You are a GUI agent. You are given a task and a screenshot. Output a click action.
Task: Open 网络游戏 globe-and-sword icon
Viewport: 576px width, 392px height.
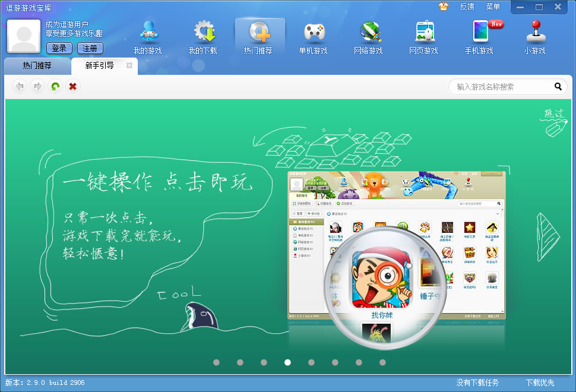click(x=368, y=37)
